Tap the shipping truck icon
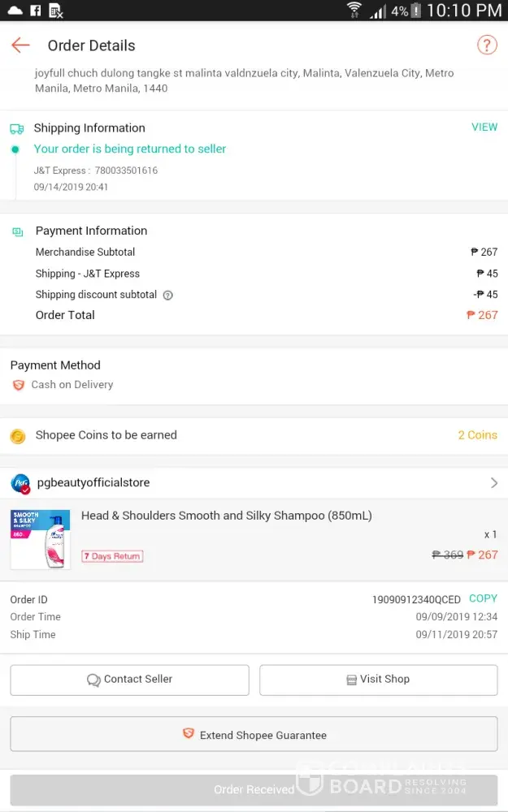 (x=17, y=128)
